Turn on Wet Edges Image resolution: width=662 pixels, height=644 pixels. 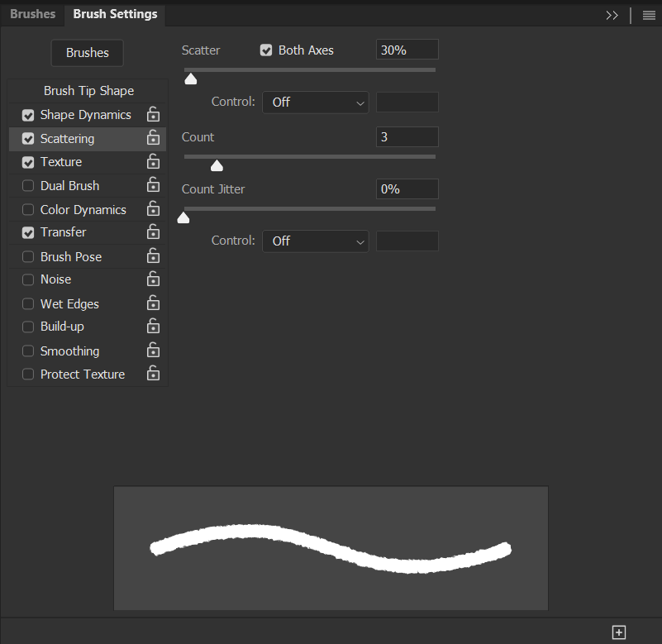coord(27,303)
